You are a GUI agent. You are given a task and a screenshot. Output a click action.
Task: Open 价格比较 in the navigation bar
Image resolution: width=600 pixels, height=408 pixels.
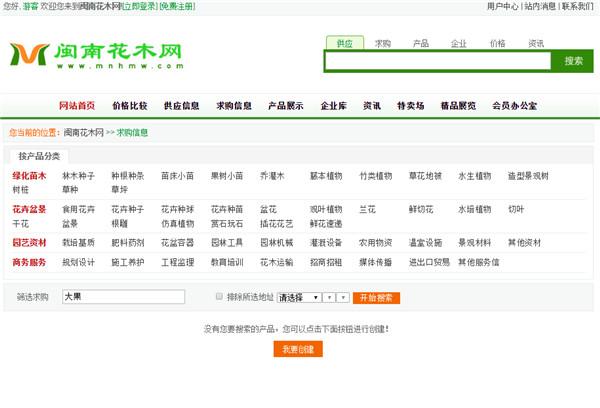pyautogui.click(x=130, y=106)
